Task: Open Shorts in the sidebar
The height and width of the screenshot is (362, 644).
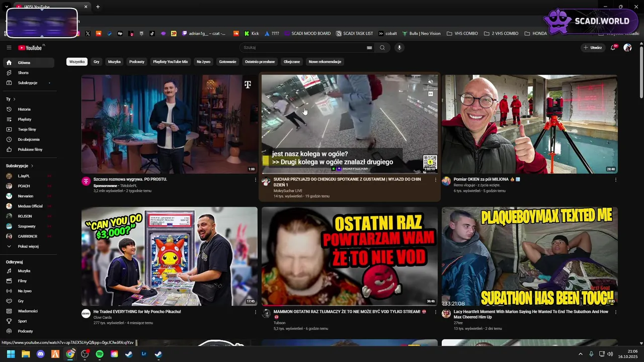Action: (28, 73)
